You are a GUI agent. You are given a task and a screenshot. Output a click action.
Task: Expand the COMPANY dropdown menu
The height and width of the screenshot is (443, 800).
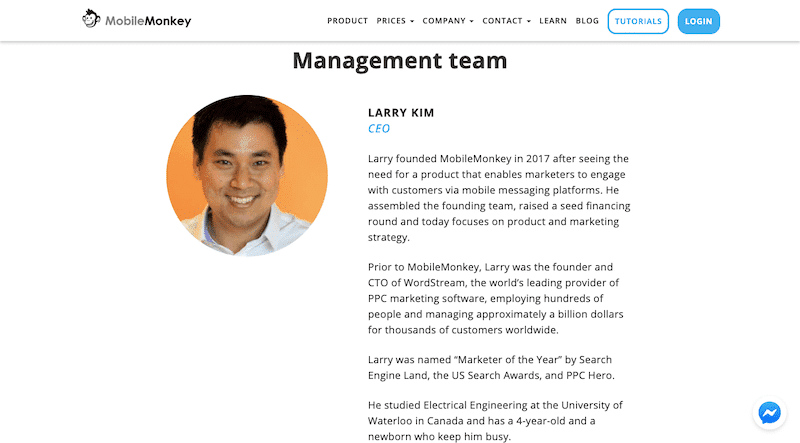point(447,21)
